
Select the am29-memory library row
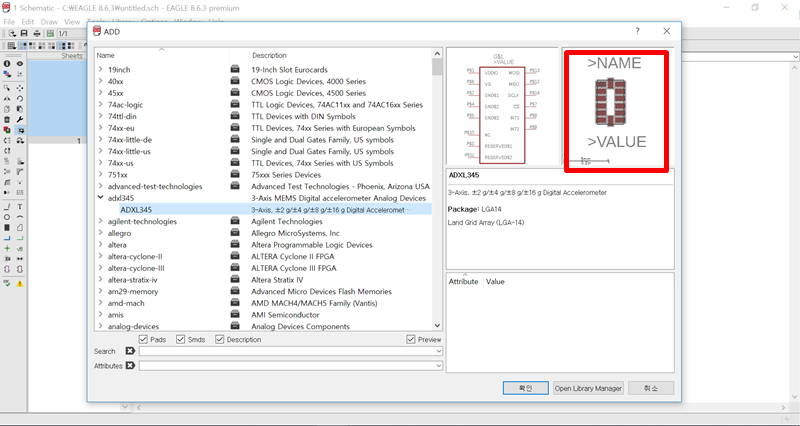tap(263, 291)
